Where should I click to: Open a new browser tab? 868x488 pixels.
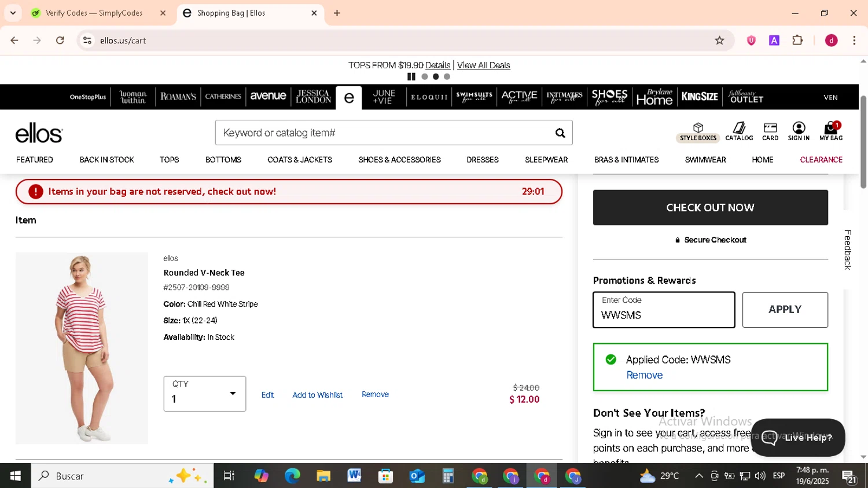tap(337, 13)
